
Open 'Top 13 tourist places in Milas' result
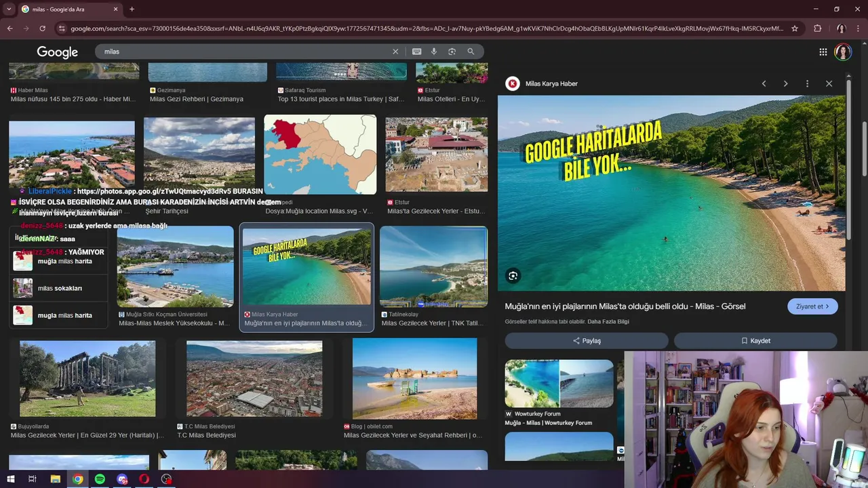pyautogui.click(x=340, y=99)
